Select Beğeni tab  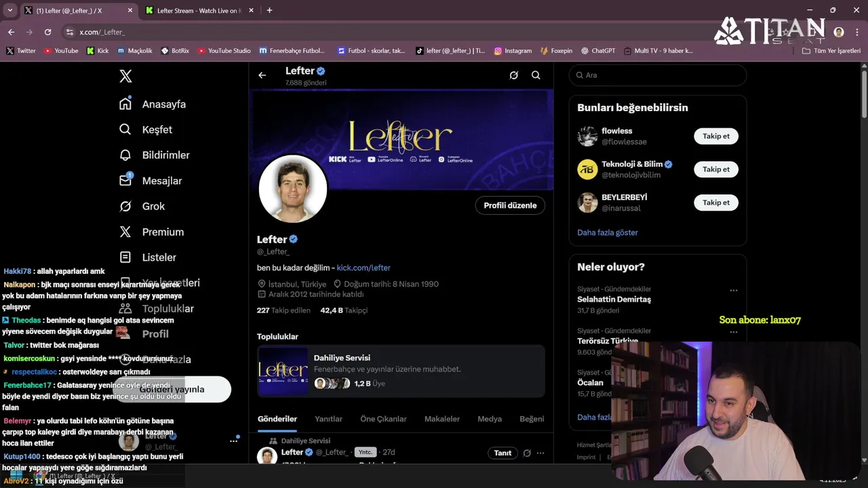532,419
